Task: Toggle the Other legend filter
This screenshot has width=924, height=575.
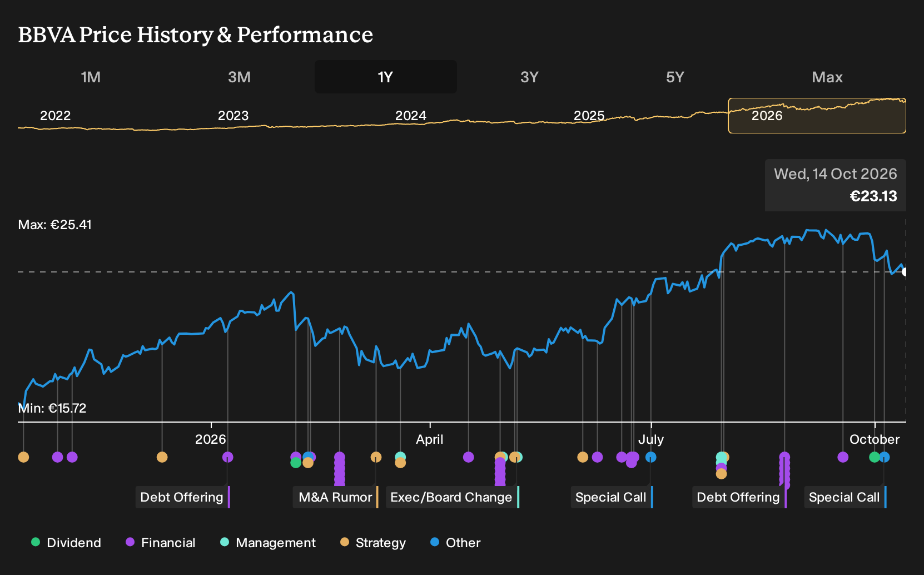Action: click(x=455, y=543)
